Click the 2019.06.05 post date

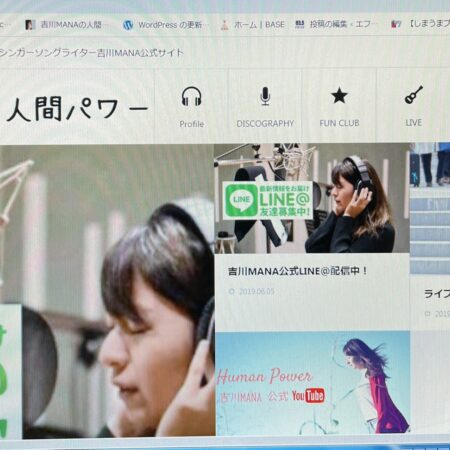[256, 291]
